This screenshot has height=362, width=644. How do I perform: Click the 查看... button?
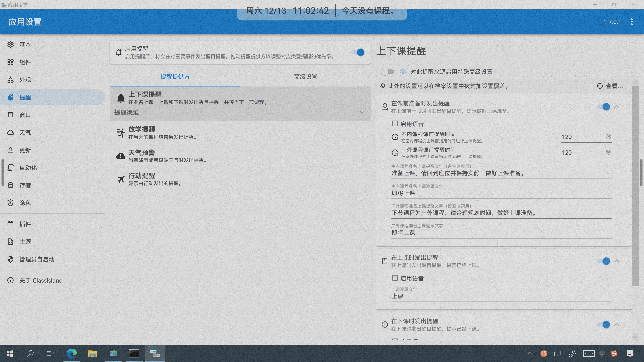click(610, 86)
